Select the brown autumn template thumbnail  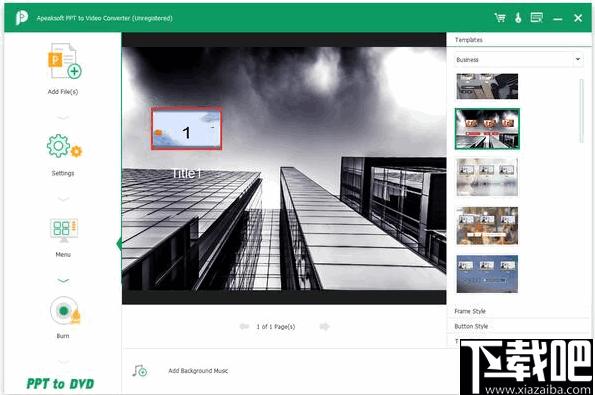click(487, 226)
